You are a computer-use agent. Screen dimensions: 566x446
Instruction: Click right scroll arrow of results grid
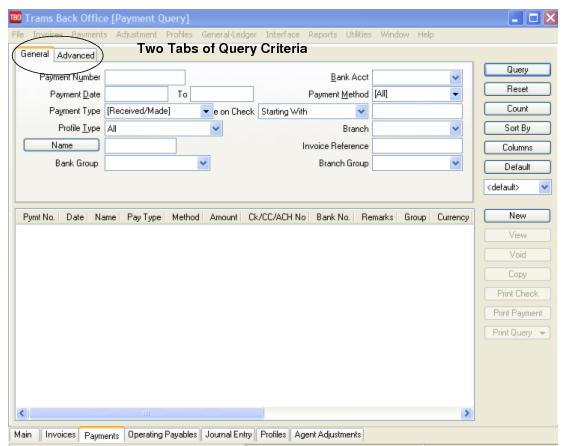pos(467,413)
